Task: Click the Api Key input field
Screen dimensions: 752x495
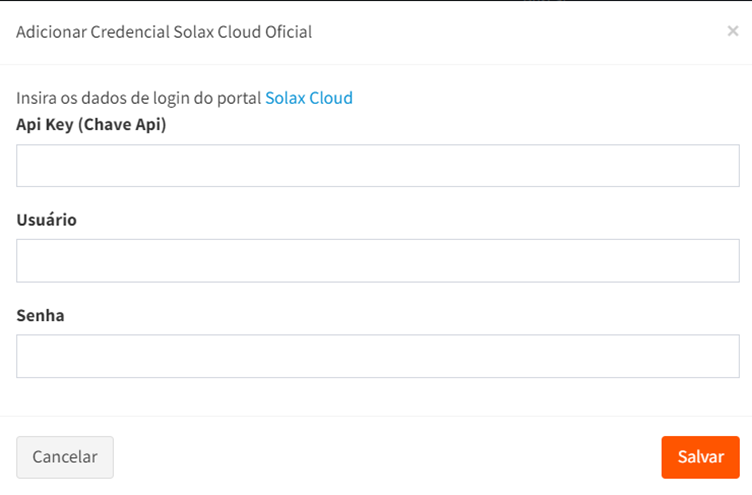Action: [377, 166]
